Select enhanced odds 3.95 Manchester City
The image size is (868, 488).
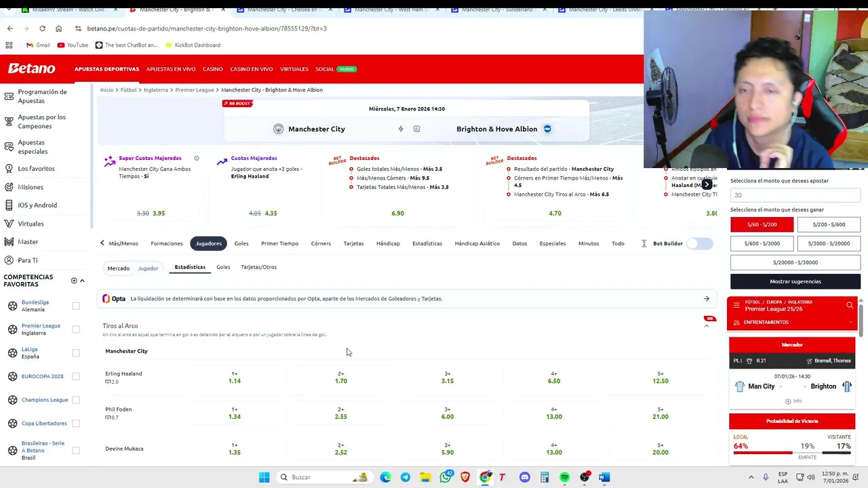[159, 213]
